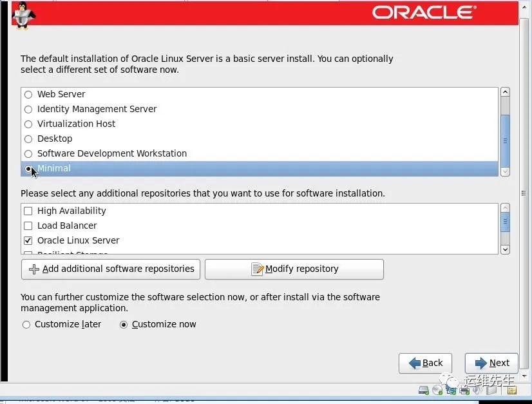Tick the Load Balancer repository checkbox
The image size is (532, 404).
(28, 226)
